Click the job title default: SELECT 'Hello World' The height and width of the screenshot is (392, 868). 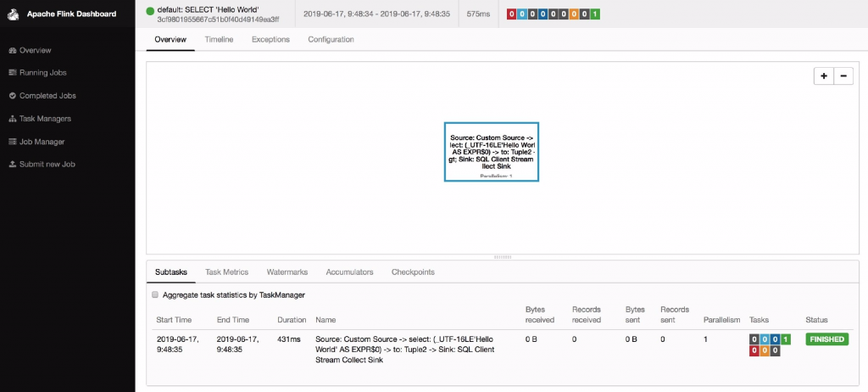[x=209, y=10]
